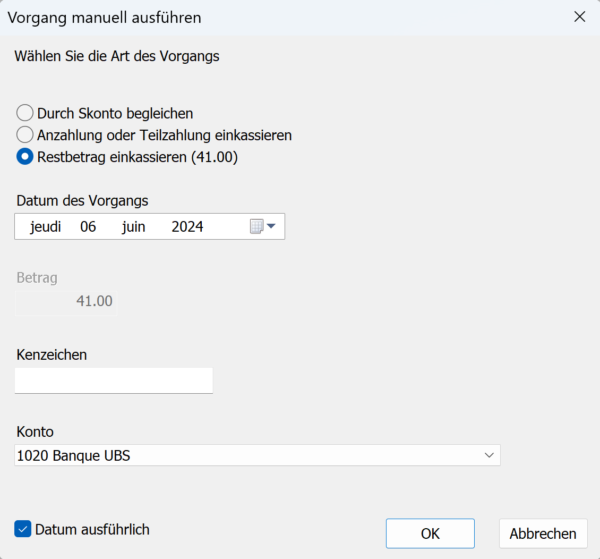Click into the Kenzeichen text field
Screen dimensions: 600x559
tap(114, 381)
